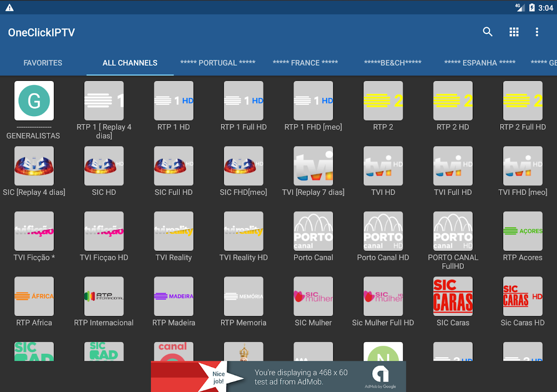Image resolution: width=557 pixels, height=392 pixels.
Task: Switch to the ***** ESPANHA ***** tab
Action: (x=480, y=63)
